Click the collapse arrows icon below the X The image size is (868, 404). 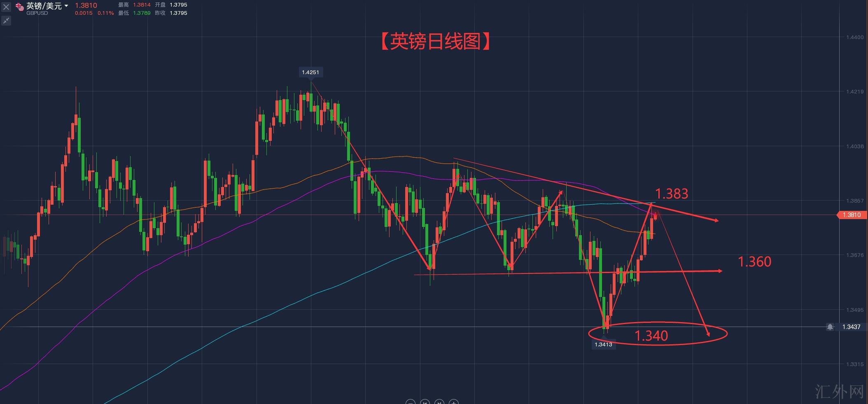tap(6, 21)
